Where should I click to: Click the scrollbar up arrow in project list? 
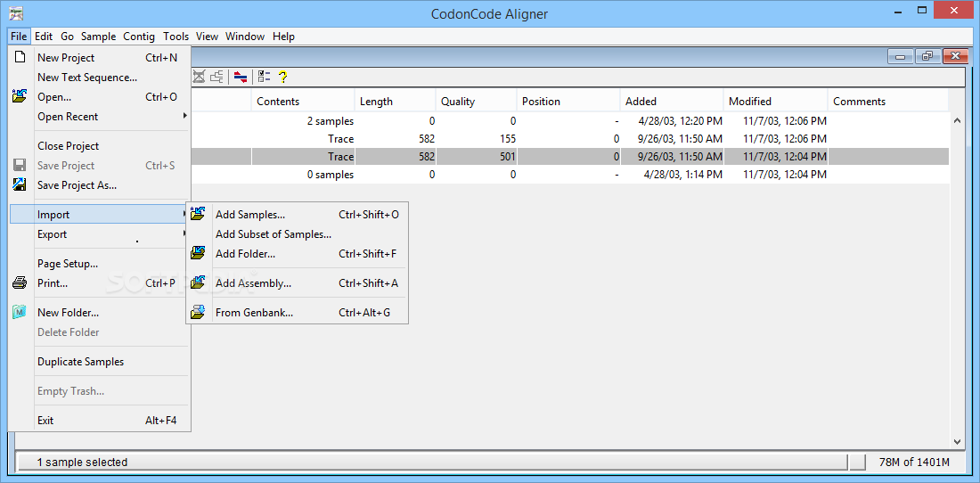coord(957,120)
